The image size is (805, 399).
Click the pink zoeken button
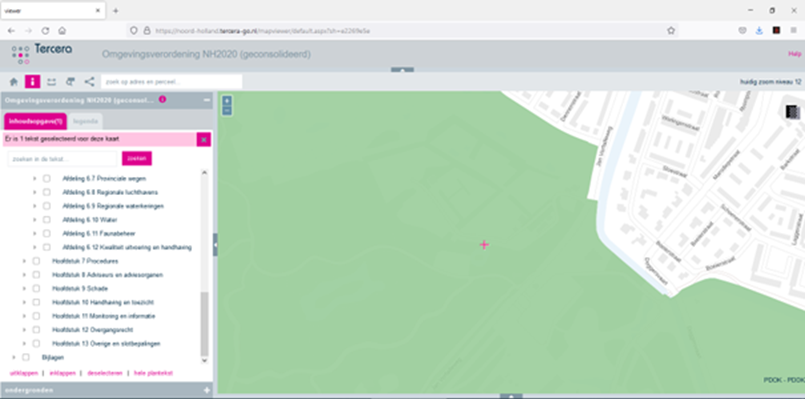click(x=137, y=159)
